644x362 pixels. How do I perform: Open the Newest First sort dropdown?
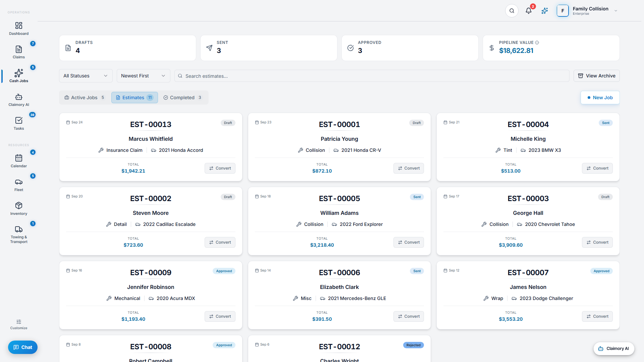coord(144,76)
